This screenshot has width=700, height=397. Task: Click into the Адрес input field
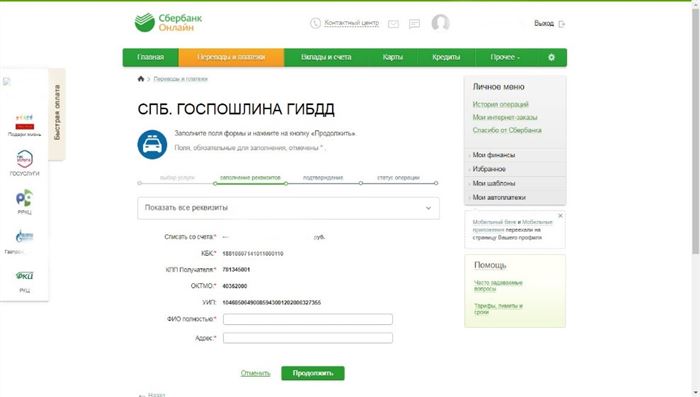point(308,338)
